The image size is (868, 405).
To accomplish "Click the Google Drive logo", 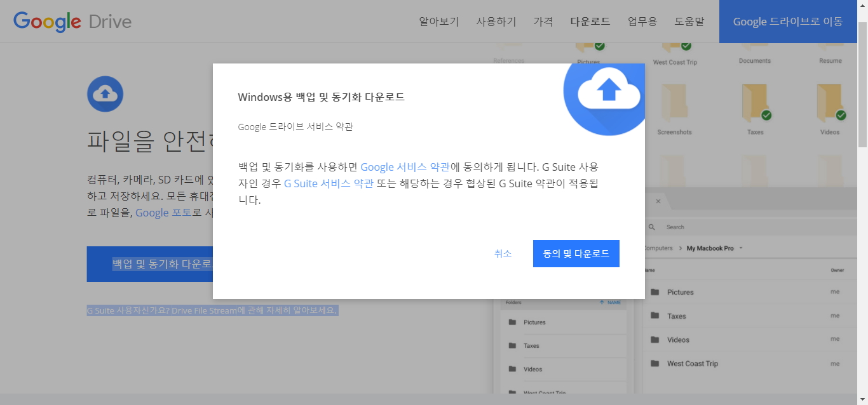I will point(72,22).
